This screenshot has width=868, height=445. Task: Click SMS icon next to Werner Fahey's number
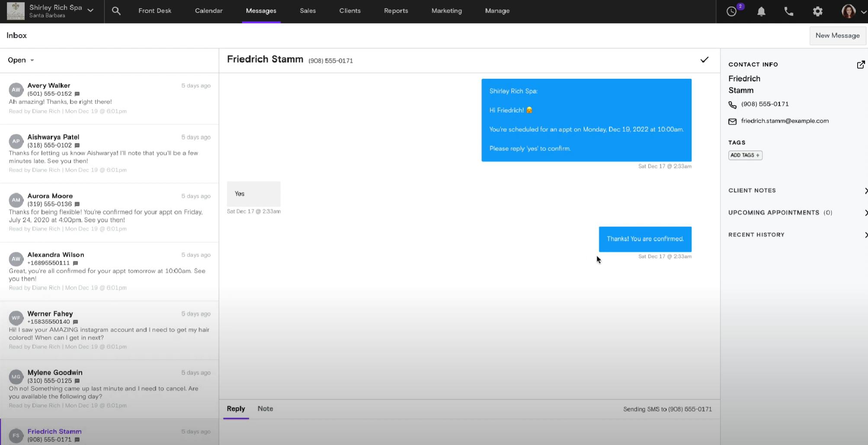(75, 322)
